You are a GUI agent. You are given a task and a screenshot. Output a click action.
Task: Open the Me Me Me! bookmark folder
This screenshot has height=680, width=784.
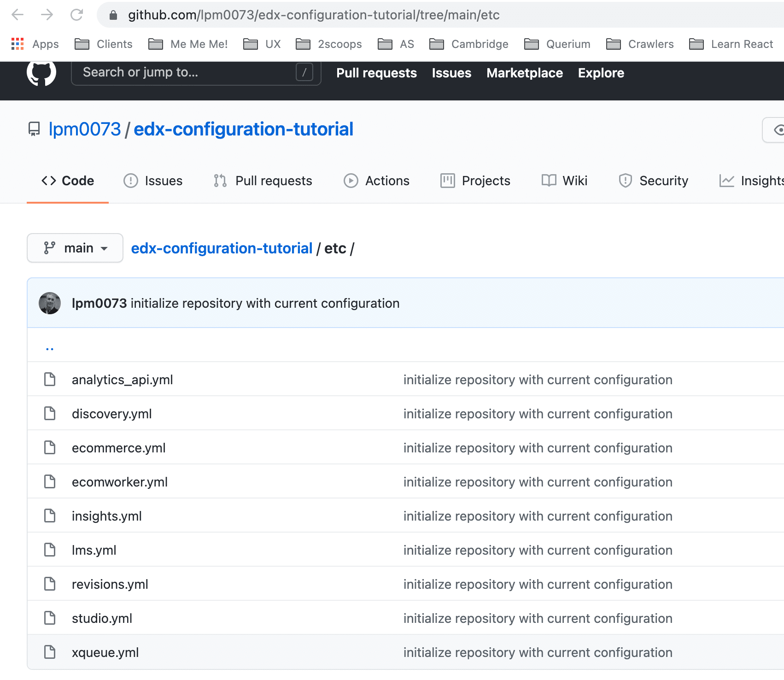188,44
